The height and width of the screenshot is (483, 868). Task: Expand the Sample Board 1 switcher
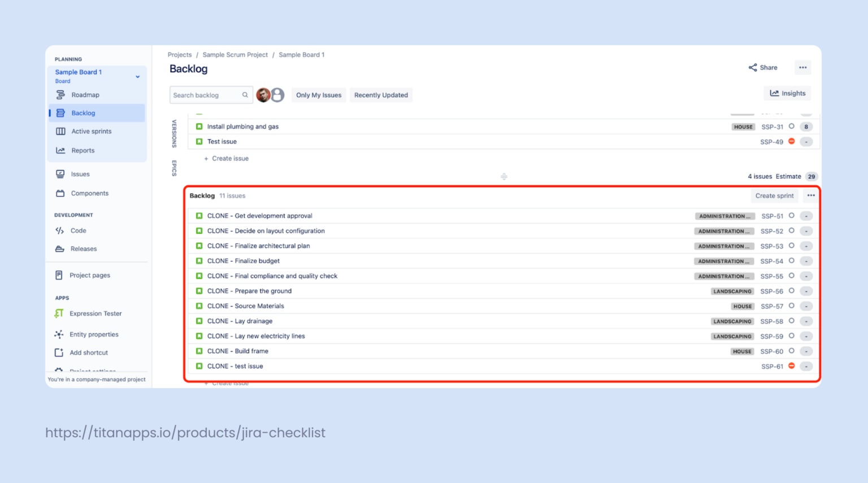pyautogui.click(x=137, y=76)
